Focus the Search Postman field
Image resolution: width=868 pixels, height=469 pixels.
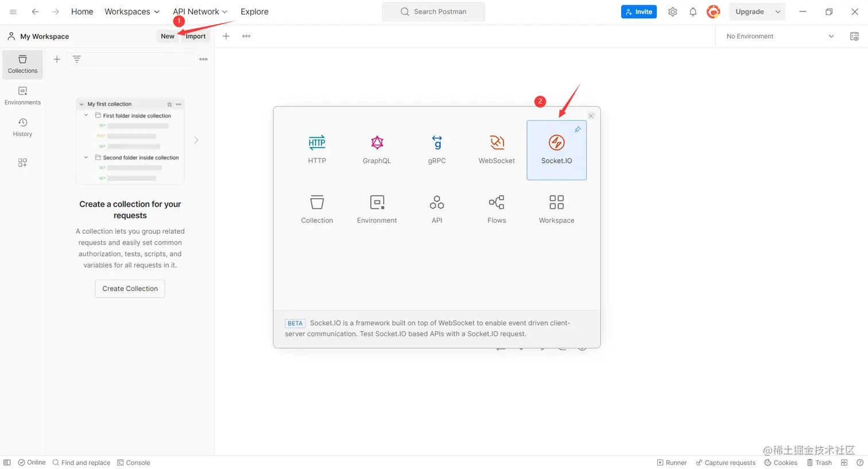[433, 11]
